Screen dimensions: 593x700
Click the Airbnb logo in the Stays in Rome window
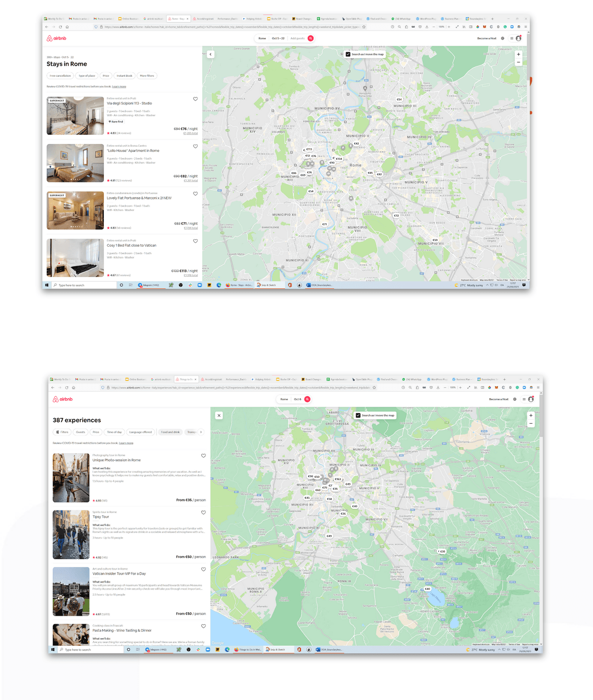[56, 38]
